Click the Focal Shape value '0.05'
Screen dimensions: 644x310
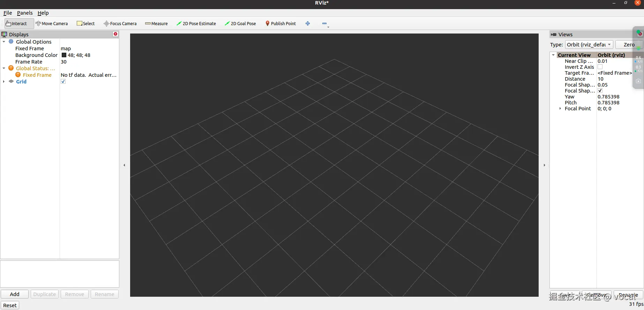coord(602,84)
